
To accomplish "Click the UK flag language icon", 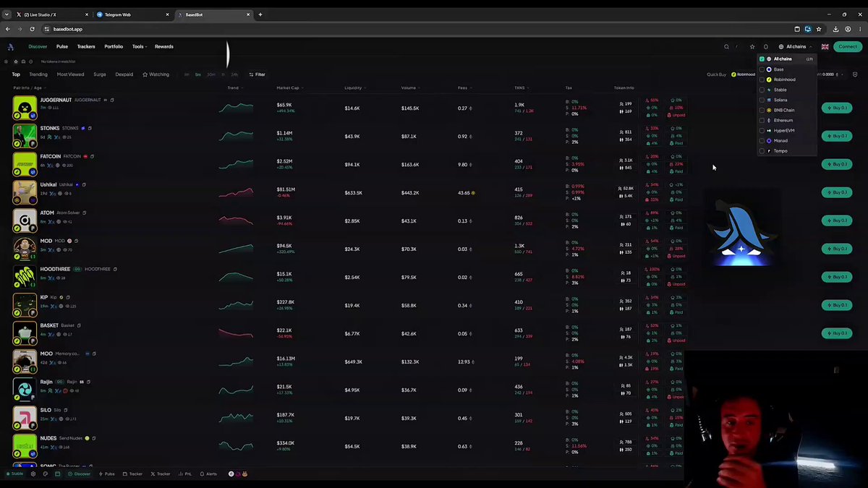I will [x=825, y=46].
